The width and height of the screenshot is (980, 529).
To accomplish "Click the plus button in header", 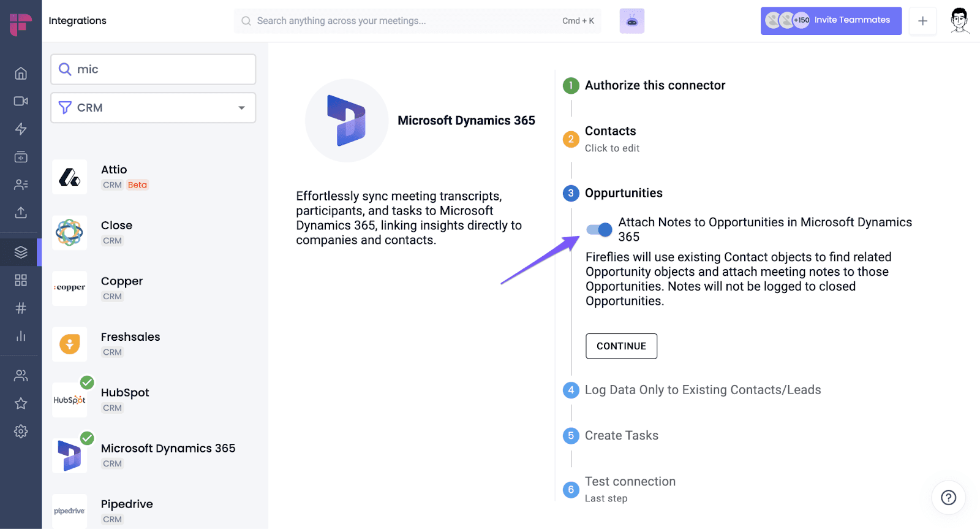I will (922, 21).
